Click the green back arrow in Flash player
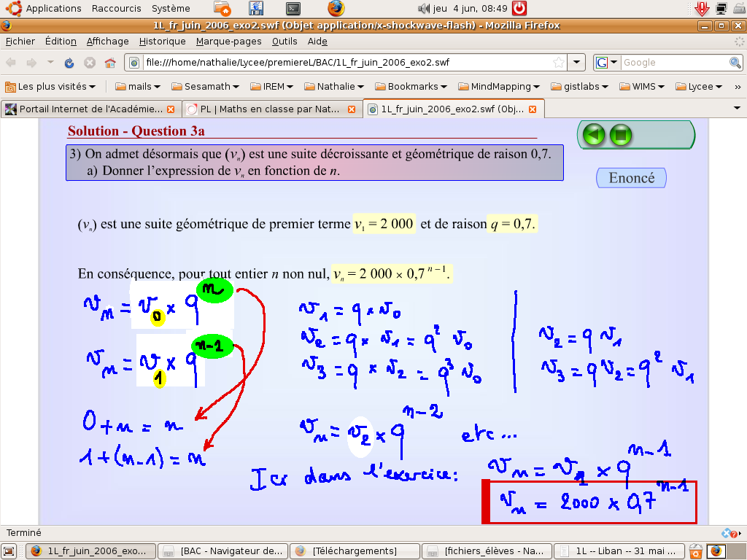The image size is (747, 560). coord(595,135)
